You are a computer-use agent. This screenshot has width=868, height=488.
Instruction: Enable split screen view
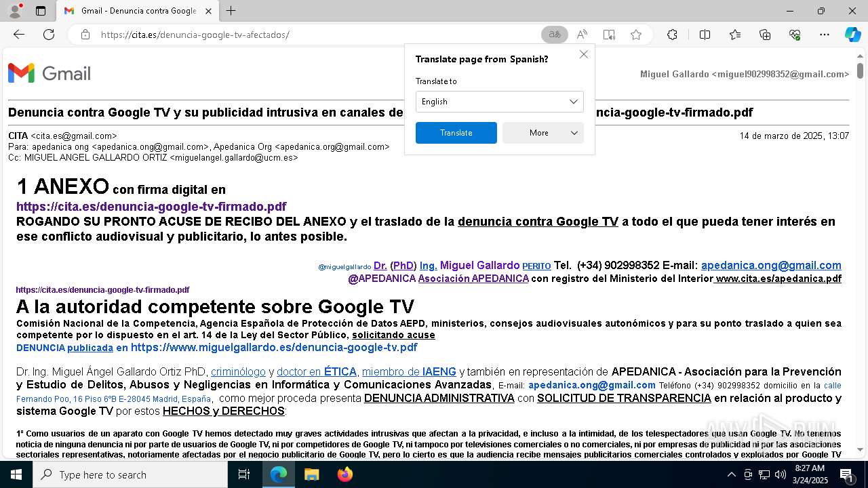(x=705, y=35)
